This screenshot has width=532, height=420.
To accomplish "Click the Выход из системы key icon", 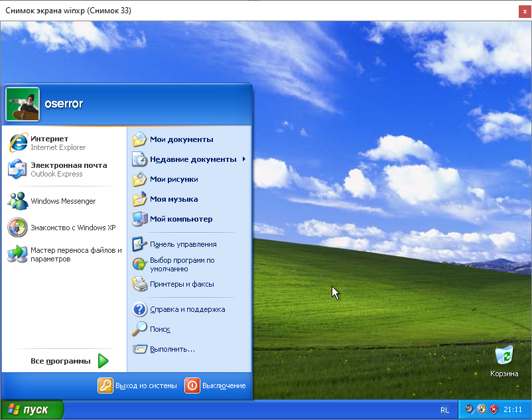I will click(x=105, y=385).
